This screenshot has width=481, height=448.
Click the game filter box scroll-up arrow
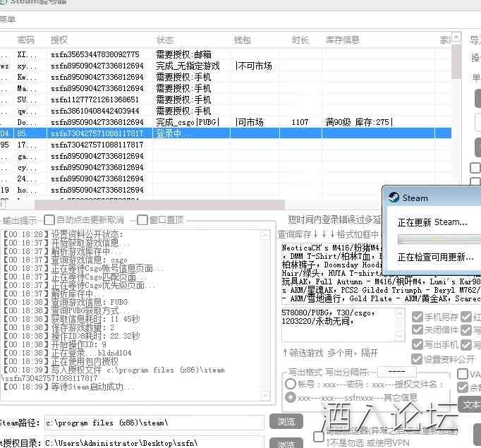(x=399, y=313)
